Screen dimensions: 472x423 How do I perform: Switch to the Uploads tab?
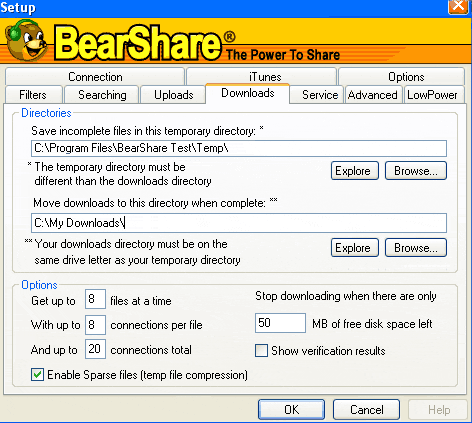point(173,95)
